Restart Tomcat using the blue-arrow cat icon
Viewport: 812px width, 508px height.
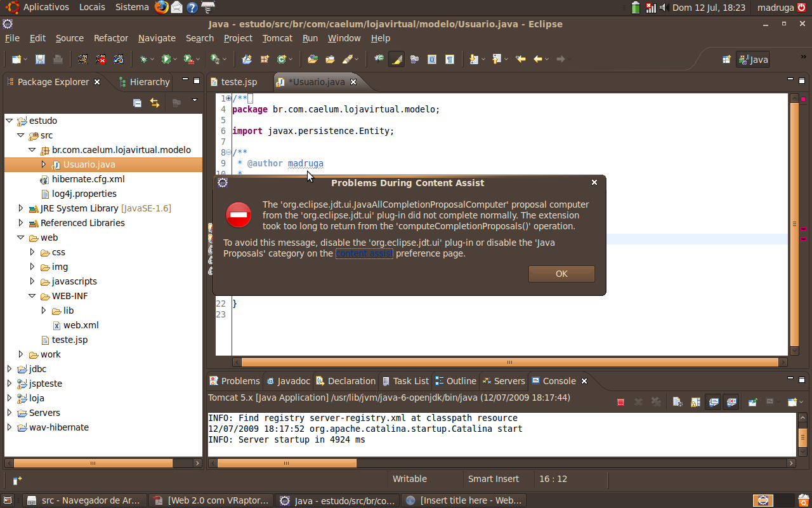pyautogui.click(x=119, y=59)
